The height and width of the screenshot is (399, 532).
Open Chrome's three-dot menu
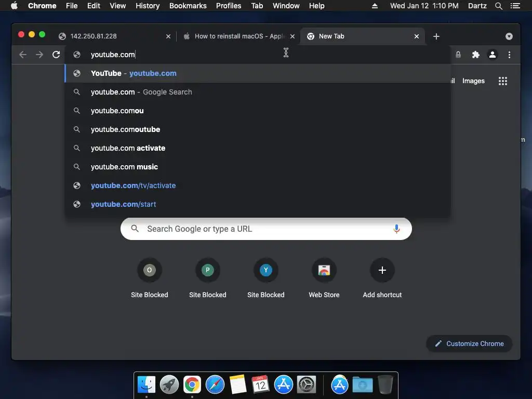tap(509, 55)
